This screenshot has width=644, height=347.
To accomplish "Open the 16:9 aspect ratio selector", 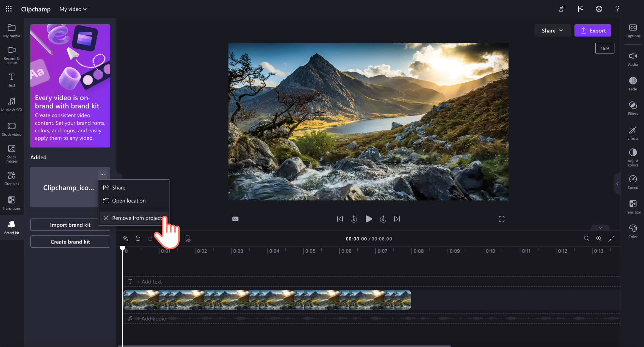I will coord(604,48).
